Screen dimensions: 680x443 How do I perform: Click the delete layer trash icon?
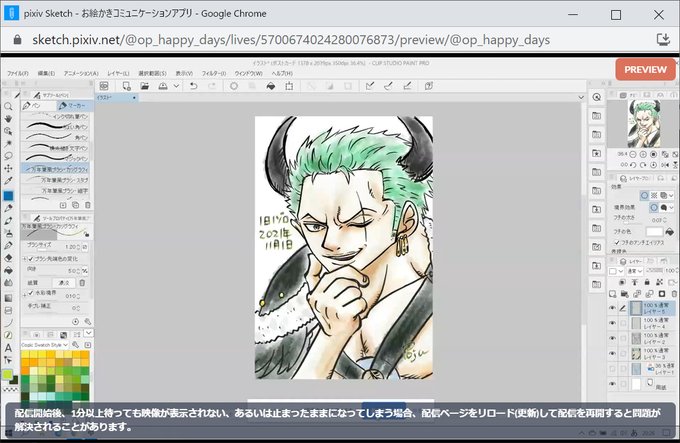[674, 294]
